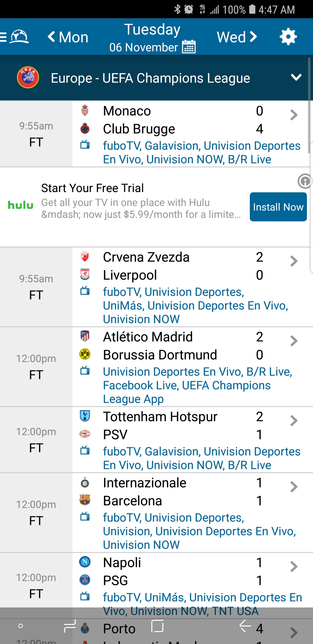313x644 pixels.
Task: Tap the Hulu logo in the ad
Action: [21, 205]
